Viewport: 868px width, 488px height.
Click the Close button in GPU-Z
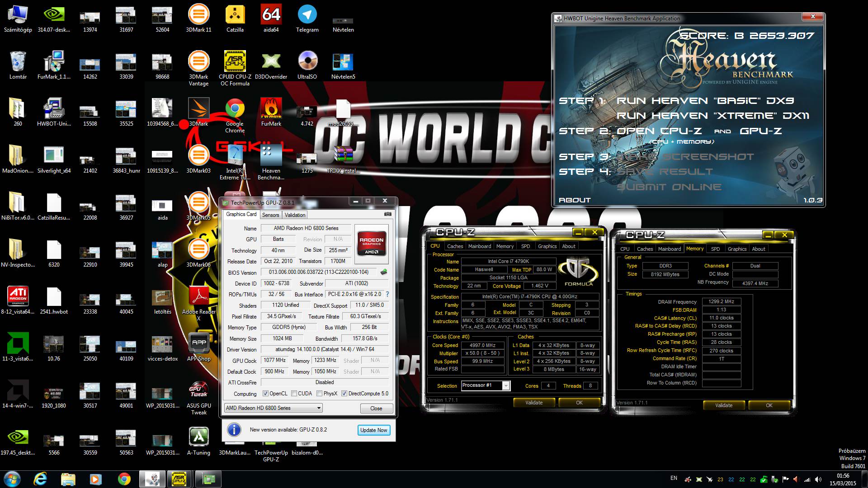376,408
